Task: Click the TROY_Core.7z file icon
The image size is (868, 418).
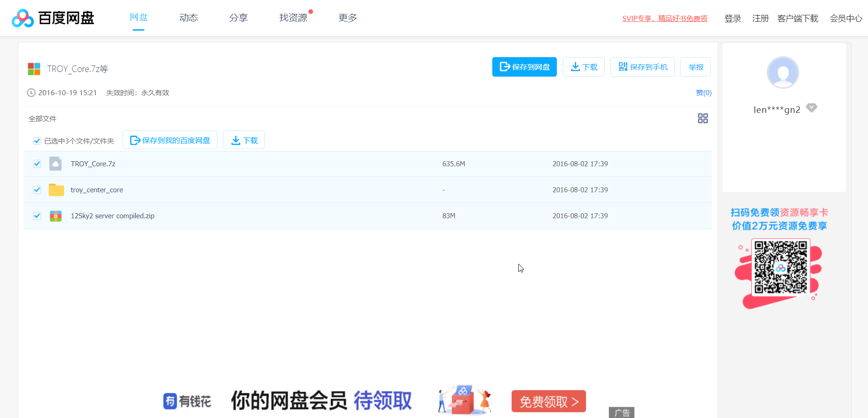Action: 56,164
